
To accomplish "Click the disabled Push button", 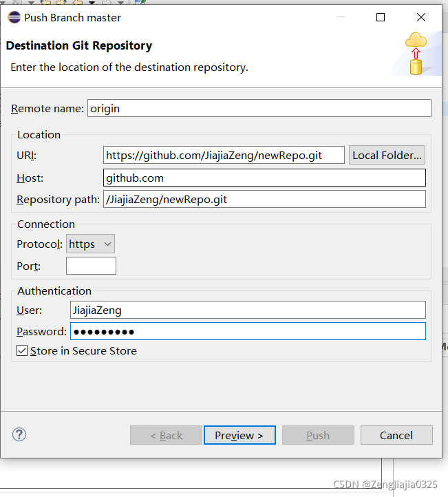I will (x=318, y=435).
